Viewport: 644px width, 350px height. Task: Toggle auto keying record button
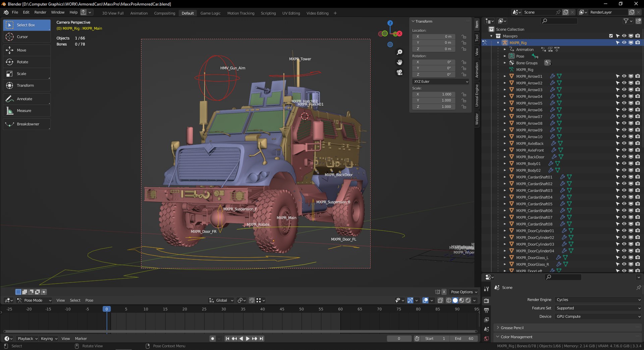coord(212,339)
